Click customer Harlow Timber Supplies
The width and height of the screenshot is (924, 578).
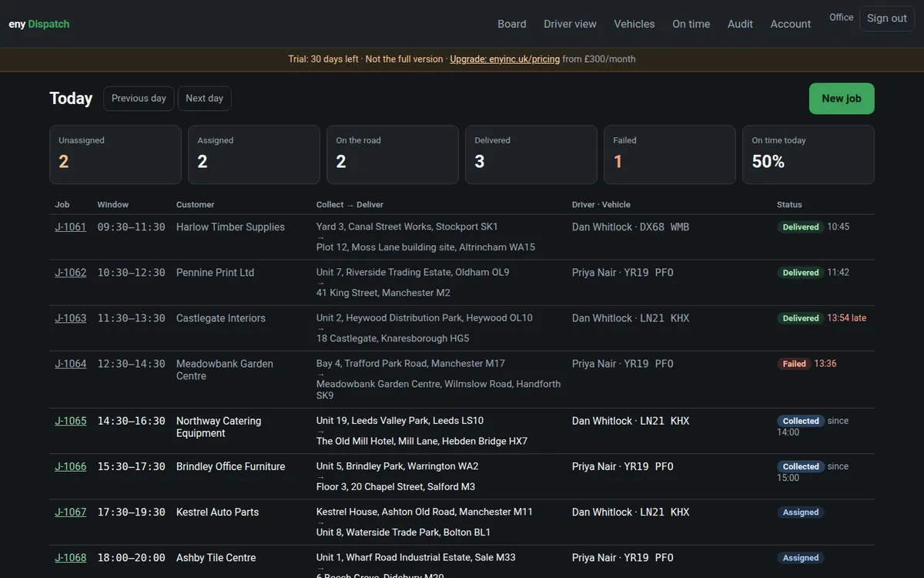pos(230,227)
